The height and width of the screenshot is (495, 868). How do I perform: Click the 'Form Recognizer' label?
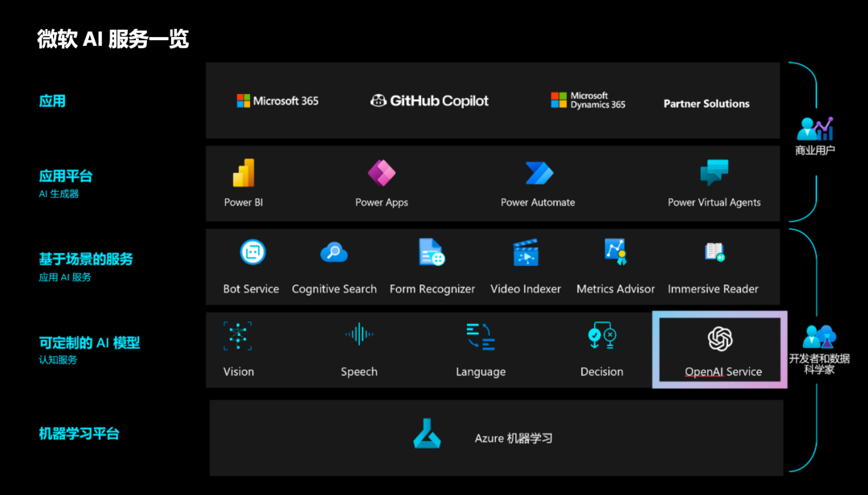432,289
